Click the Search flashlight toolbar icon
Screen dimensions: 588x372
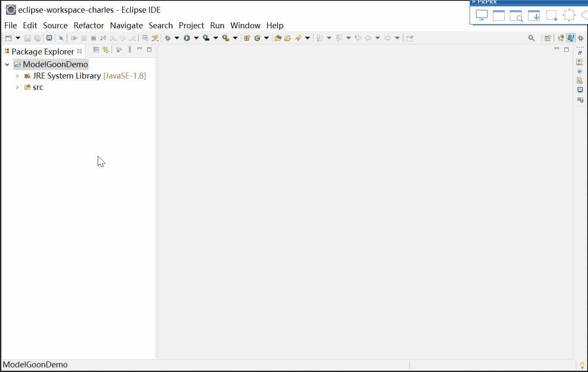[298, 38]
